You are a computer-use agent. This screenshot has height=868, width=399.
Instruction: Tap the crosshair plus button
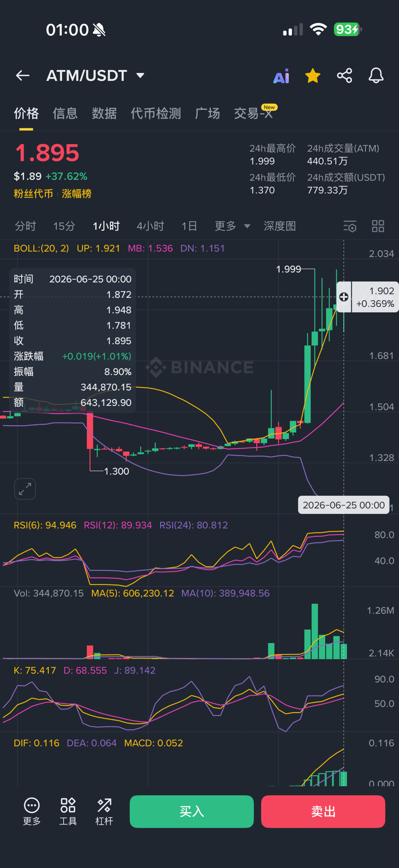point(344,297)
